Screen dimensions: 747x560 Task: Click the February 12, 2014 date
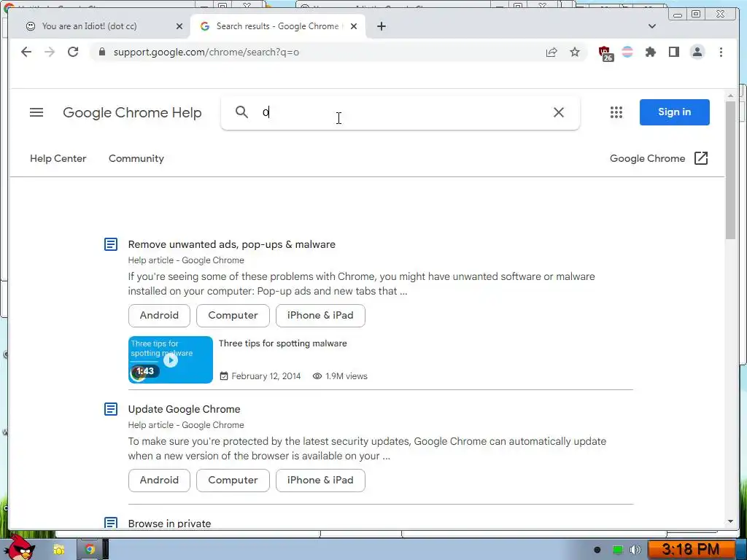pyautogui.click(x=266, y=376)
